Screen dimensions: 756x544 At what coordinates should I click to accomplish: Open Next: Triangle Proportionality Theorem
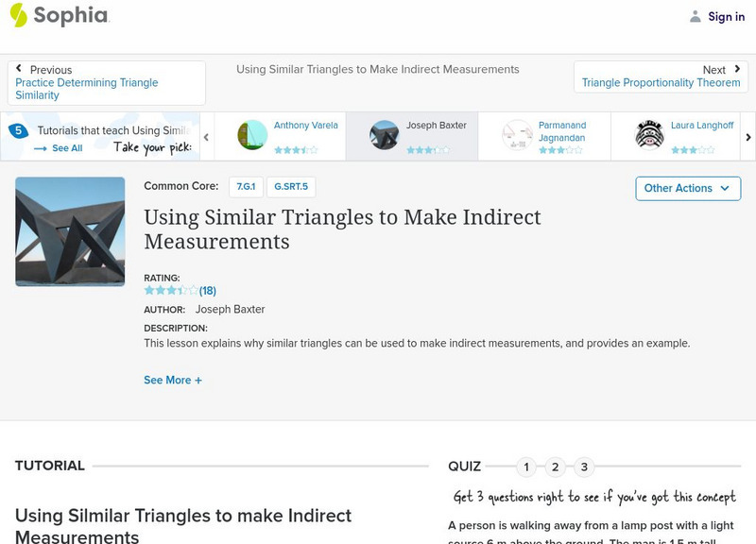pos(660,76)
